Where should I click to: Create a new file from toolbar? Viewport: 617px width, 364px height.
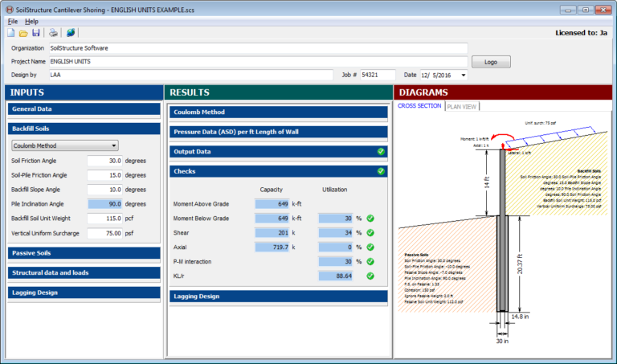(11, 33)
